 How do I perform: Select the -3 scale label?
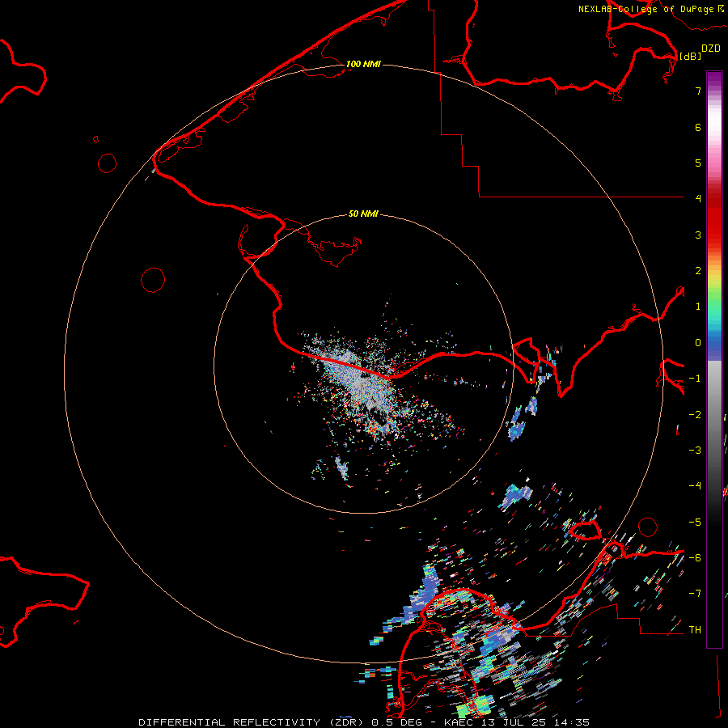[x=695, y=451]
